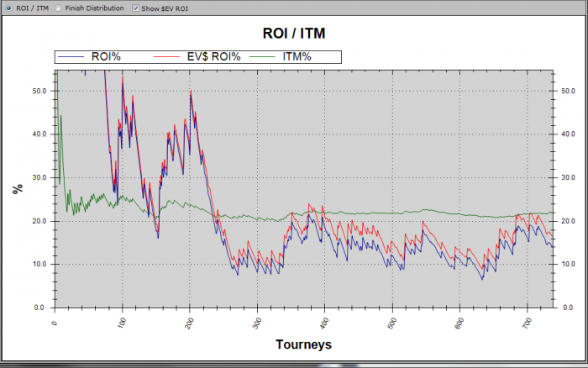Click the 30.0 label on left axis

[x=39, y=177]
